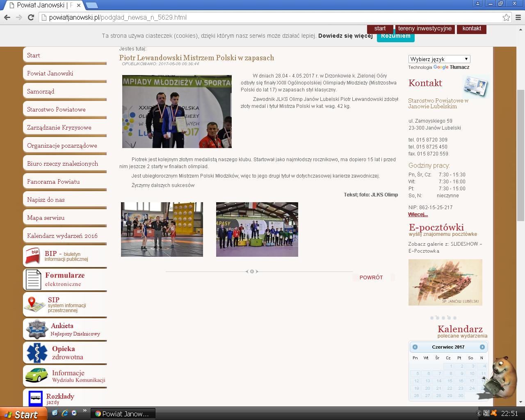Click the browser reload page icon
The width and height of the screenshot is (525, 420).
[31, 17]
